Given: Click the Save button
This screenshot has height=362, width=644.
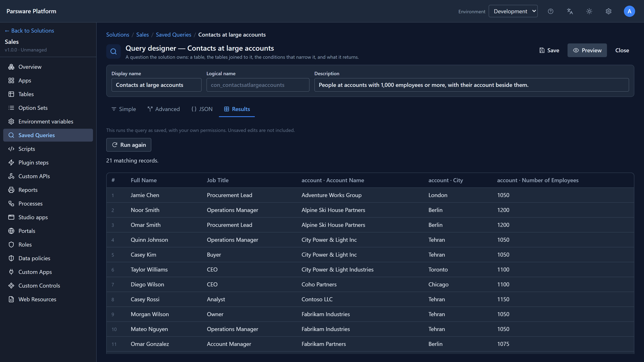Looking at the screenshot, I should click(549, 50).
